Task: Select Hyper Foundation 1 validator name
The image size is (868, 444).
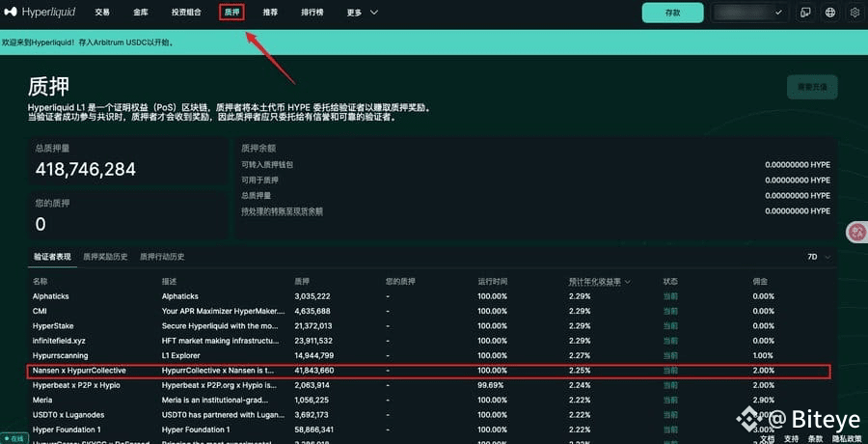Action: click(67, 430)
